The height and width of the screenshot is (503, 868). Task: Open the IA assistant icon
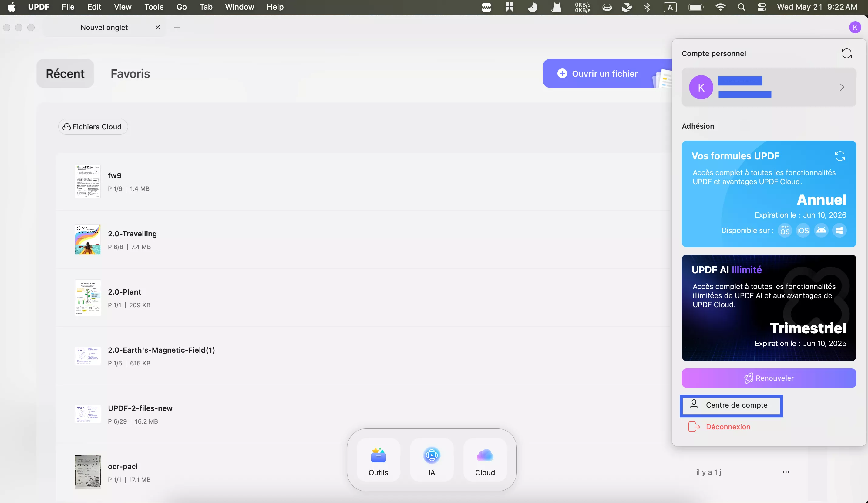[x=432, y=460]
